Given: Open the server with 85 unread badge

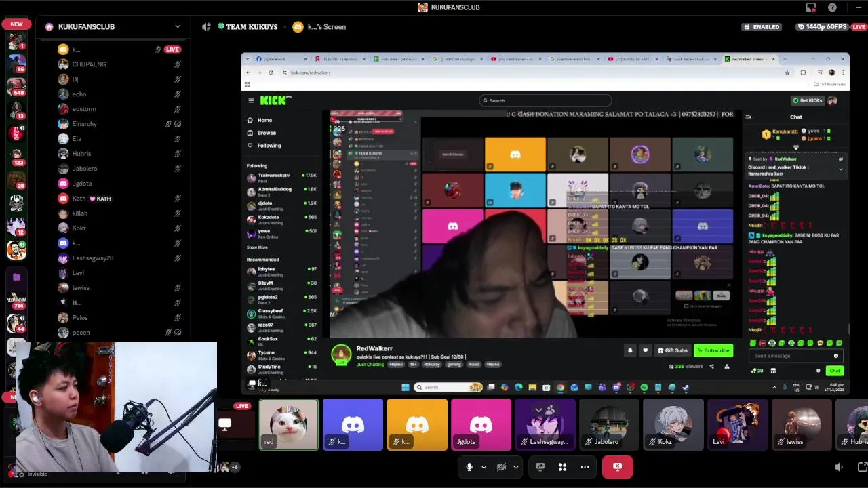Looking at the screenshot, I should click(16, 64).
